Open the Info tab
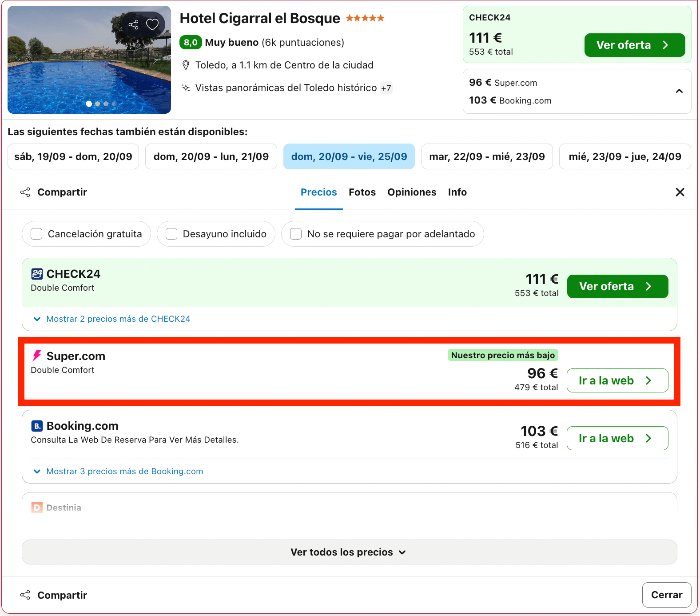The height and width of the screenshot is (616, 700). 457,192
